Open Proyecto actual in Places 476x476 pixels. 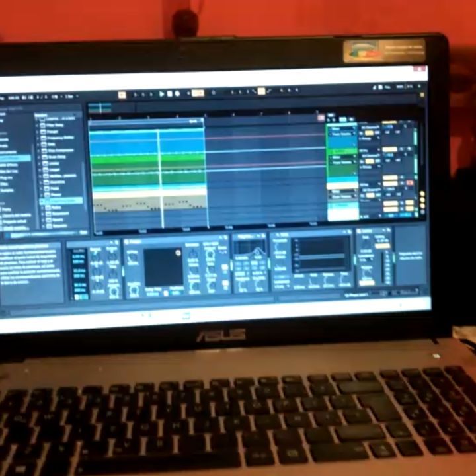(14, 222)
